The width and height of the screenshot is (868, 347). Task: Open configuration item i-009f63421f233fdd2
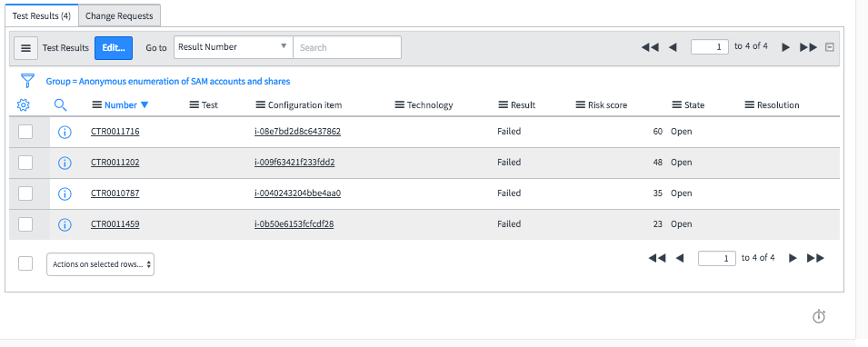tap(294, 163)
